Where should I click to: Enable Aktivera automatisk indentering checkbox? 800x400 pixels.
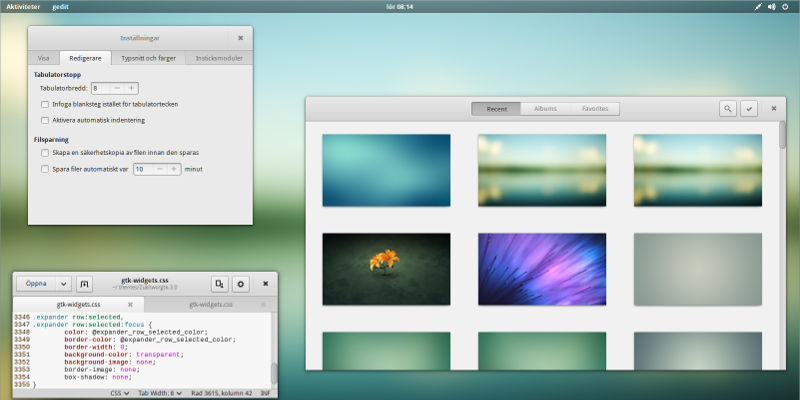45,120
